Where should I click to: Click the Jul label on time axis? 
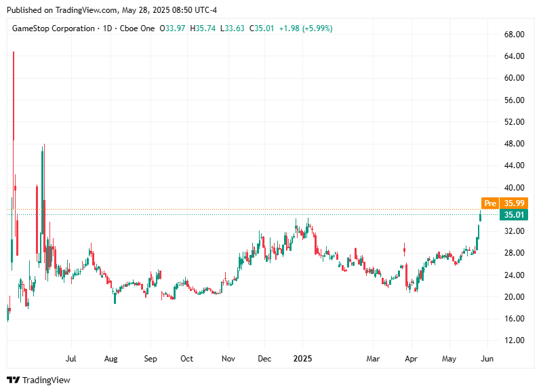tap(71, 359)
